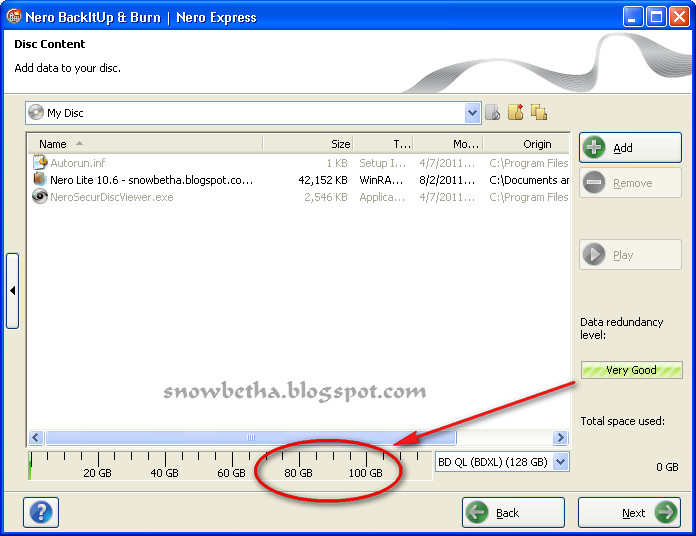
Task: Sort by the Mo... modified column header
Action: pos(448,144)
